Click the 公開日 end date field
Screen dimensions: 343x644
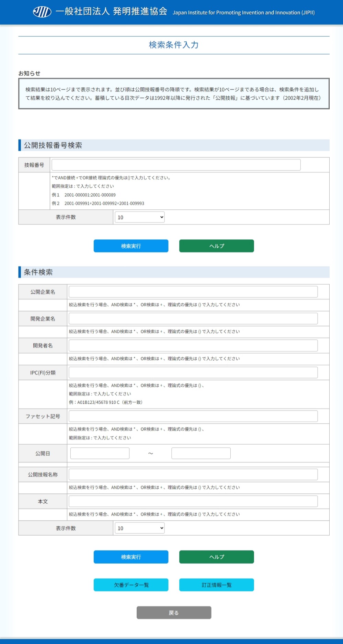tap(201, 453)
